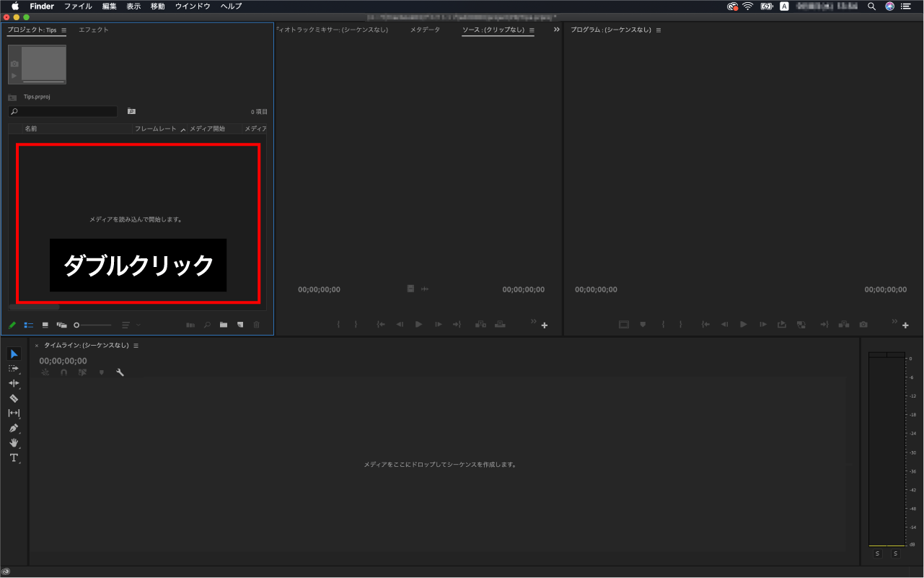Image resolution: width=924 pixels, height=578 pixels.
Task: Open timeline wrench display settings
Action: [120, 372]
